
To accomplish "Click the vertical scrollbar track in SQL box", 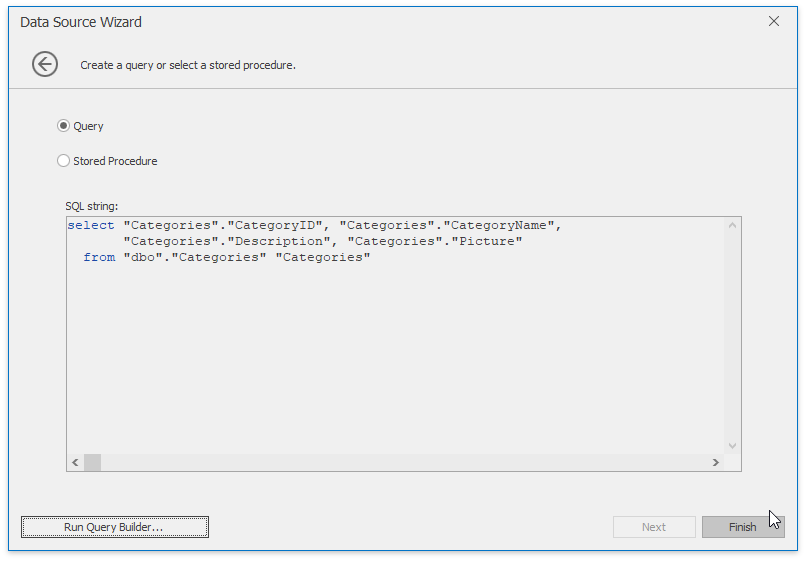I will pos(732,336).
